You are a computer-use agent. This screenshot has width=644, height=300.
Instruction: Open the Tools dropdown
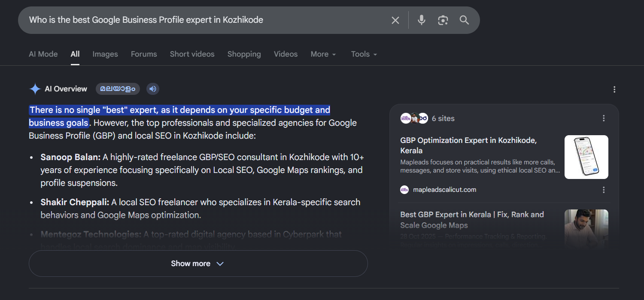[x=364, y=54]
